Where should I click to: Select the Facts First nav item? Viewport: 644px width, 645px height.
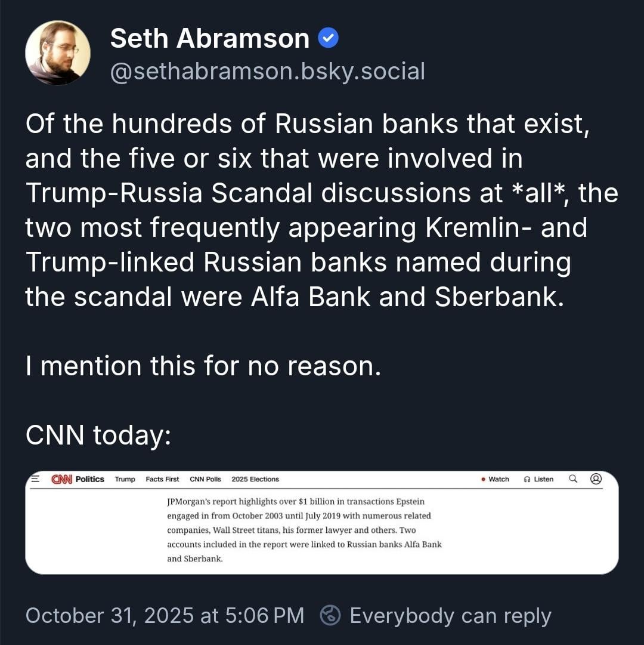(162, 479)
